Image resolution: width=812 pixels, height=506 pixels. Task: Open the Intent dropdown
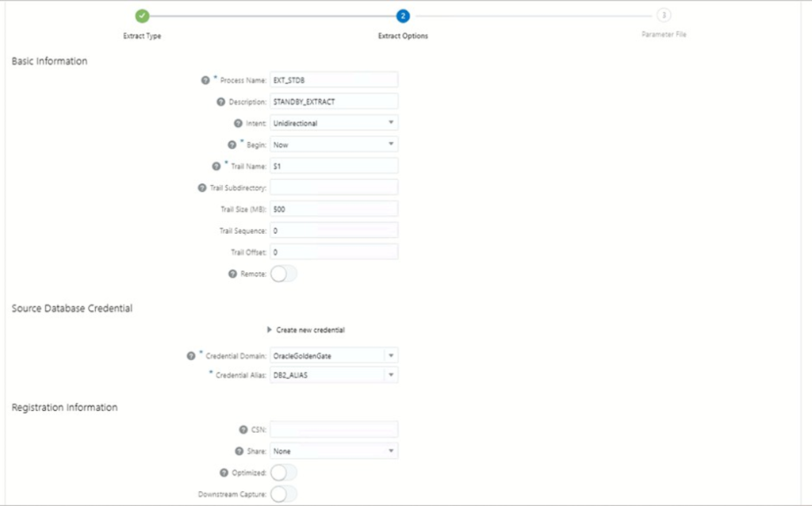coord(334,123)
